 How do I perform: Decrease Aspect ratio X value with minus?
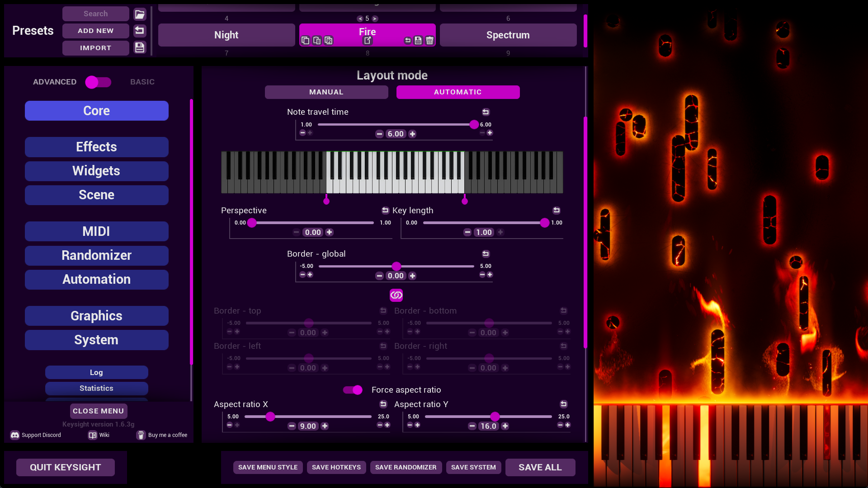coord(292,426)
